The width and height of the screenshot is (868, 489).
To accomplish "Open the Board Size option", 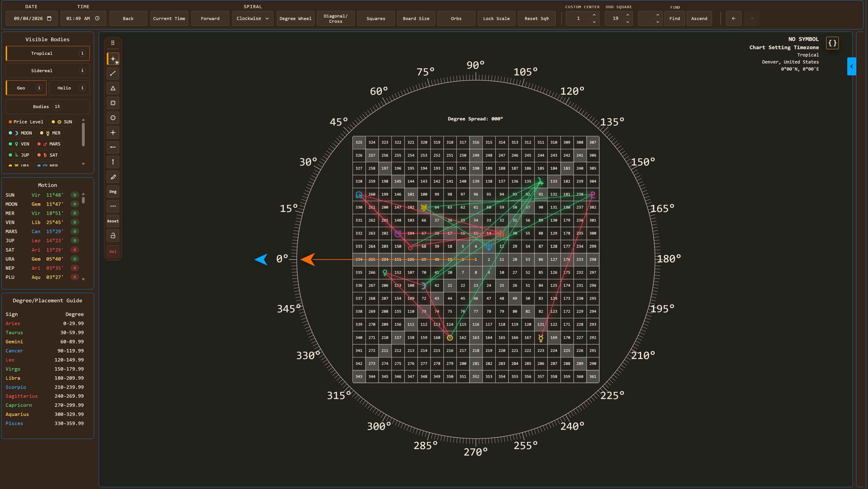I will [416, 18].
